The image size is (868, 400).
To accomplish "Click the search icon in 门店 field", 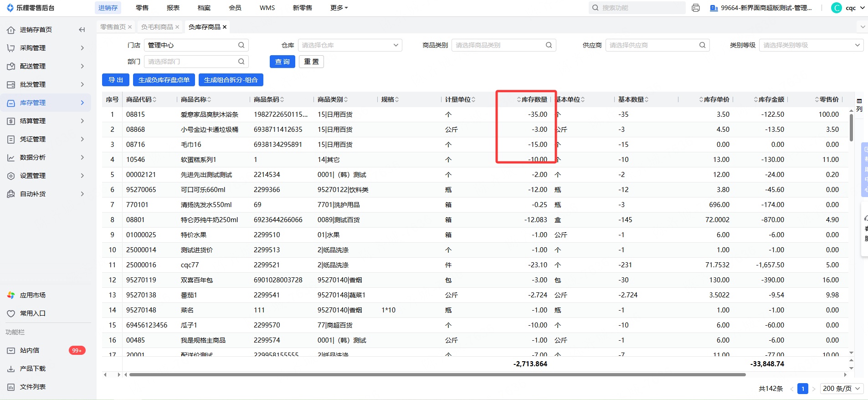I will coord(241,45).
